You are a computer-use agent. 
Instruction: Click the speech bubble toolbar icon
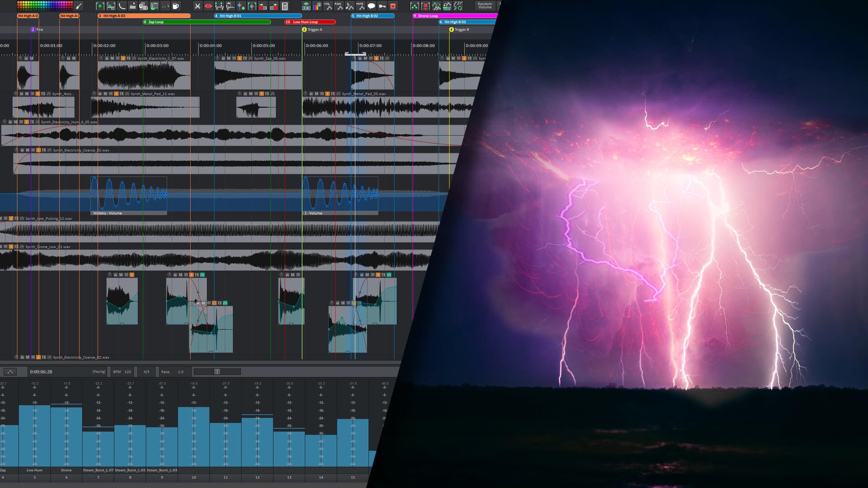371,6
